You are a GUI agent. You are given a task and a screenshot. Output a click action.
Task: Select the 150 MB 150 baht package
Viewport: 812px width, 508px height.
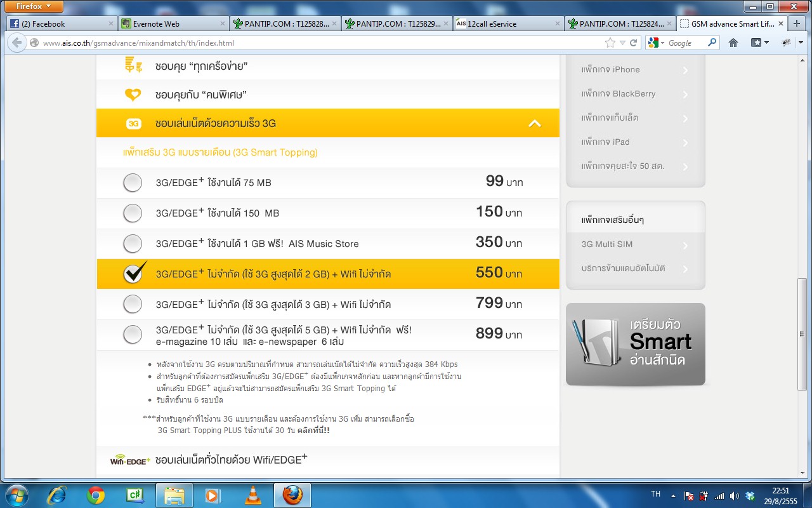133,213
